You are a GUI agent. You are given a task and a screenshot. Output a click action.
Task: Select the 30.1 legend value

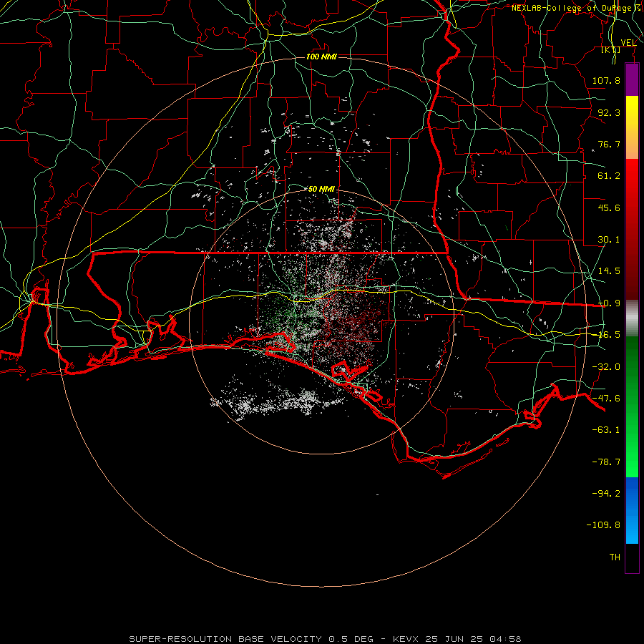click(x=609, y=240)
